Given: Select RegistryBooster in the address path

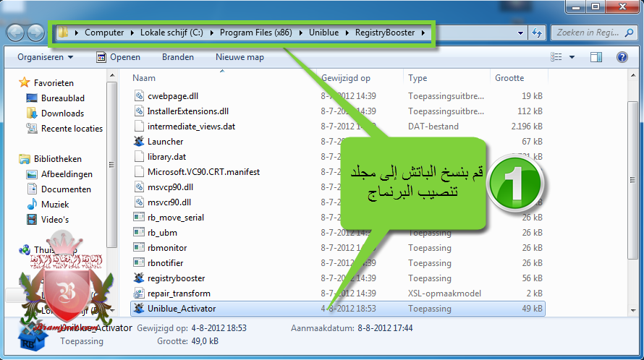Looking at the screenshot, I should point(385,33).
